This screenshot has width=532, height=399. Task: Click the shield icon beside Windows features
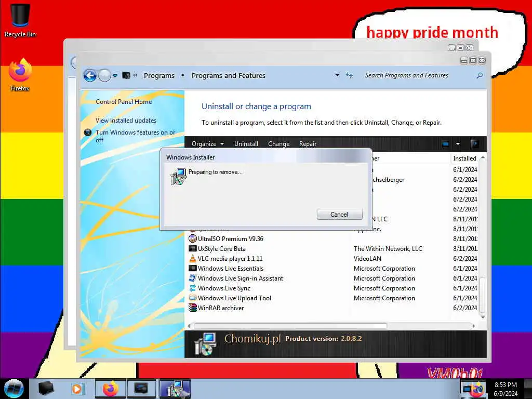[x=88, y=132]
